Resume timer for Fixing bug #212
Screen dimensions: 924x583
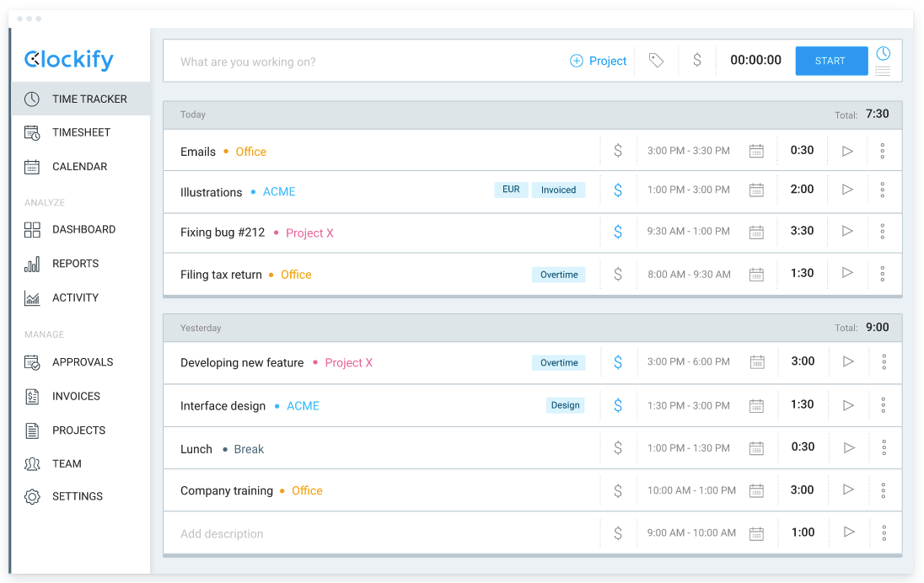click(847, 232)
